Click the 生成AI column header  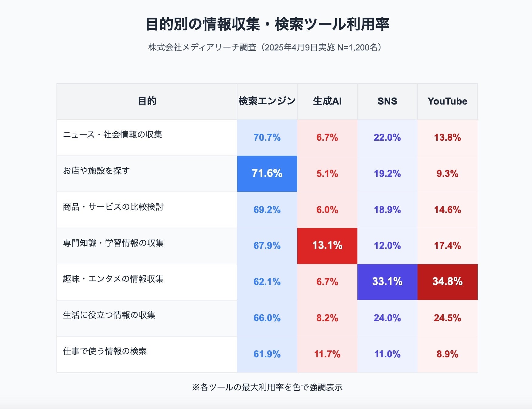tap(327, 101)
